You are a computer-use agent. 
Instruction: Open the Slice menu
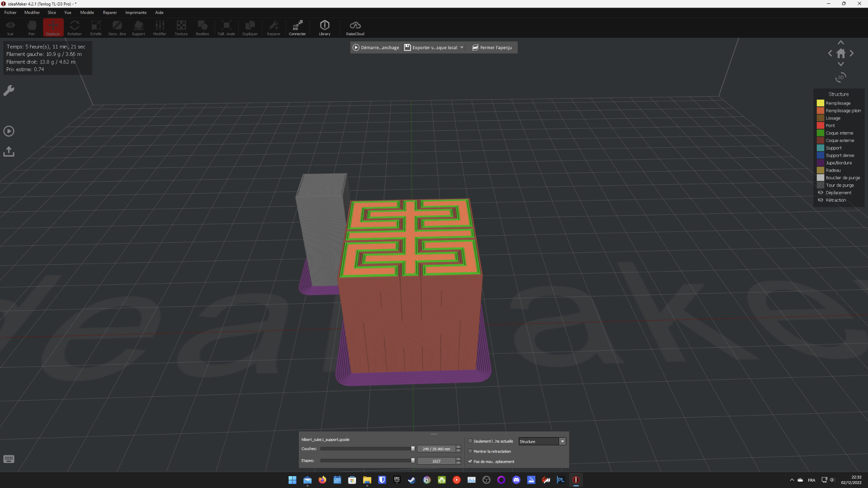[52, 12]
